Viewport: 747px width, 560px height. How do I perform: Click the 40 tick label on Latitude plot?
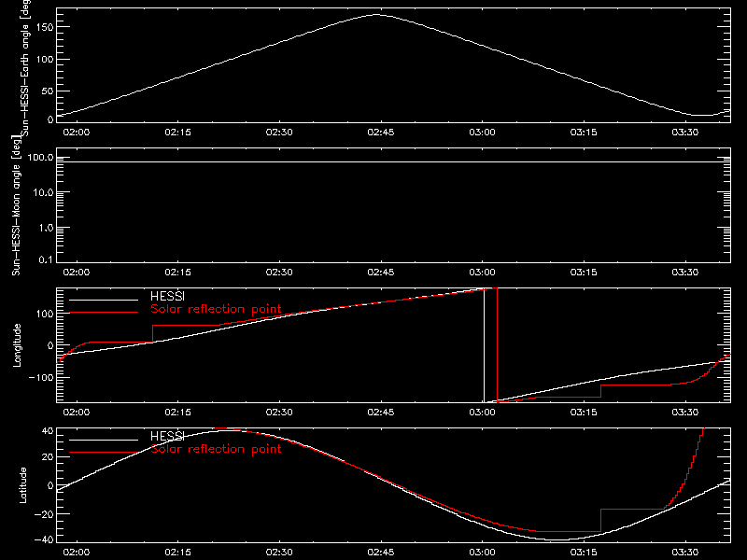click(48, 430)
